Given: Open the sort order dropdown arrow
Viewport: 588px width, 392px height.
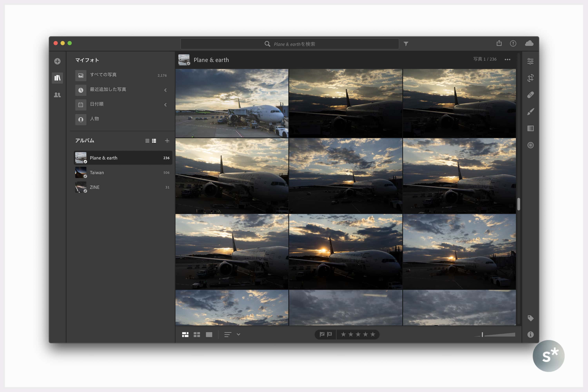Looking at the screenshot, I should point(238,334).
